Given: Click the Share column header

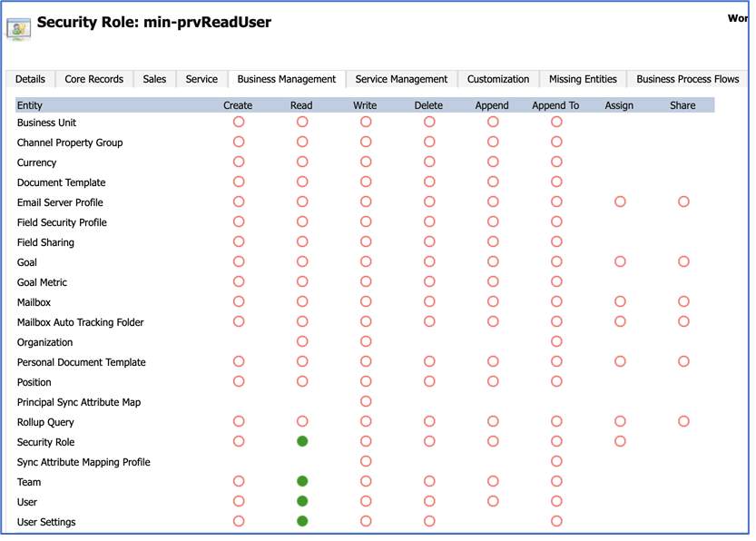Looking at the screenshot, I should (682, 105).
